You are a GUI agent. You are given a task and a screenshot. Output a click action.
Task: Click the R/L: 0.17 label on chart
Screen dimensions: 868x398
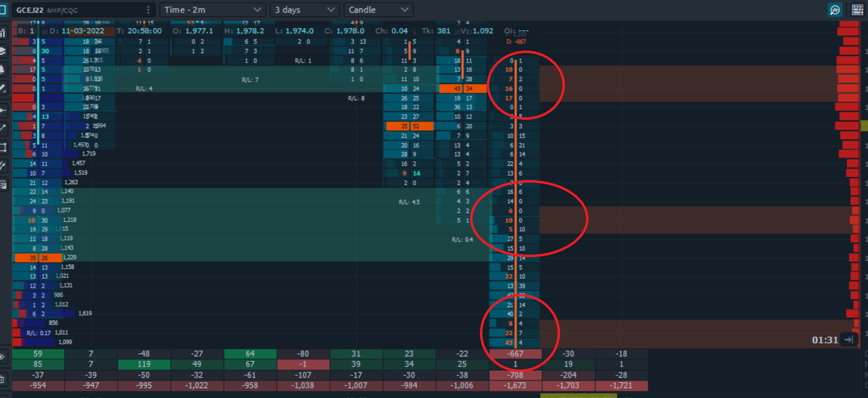38,333
